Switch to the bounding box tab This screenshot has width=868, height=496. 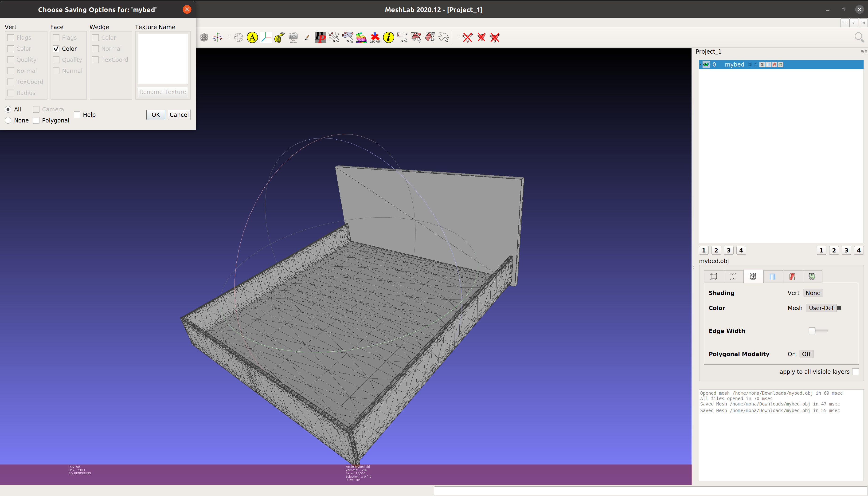pos(713,276)
